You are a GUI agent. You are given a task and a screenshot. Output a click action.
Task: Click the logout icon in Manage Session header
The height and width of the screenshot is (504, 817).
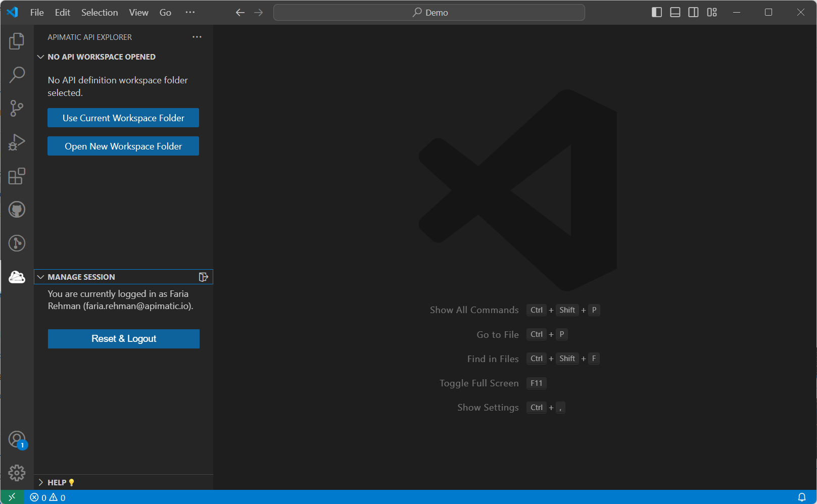[203, 277]
